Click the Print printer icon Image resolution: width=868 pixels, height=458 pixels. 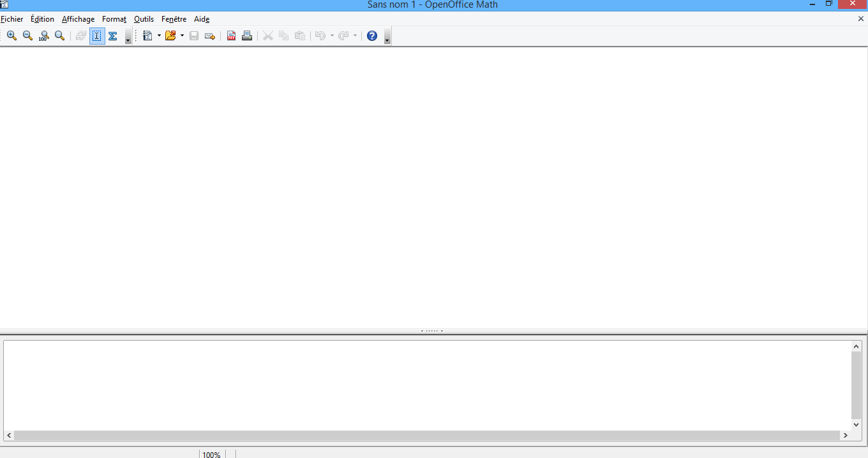tap(247, 36)
